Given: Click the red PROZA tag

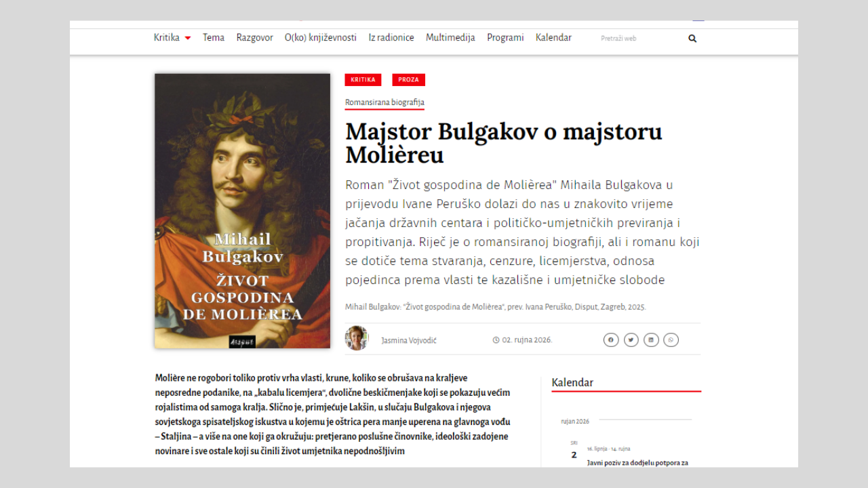Looking at the screenshot, I should click(408, 80).
